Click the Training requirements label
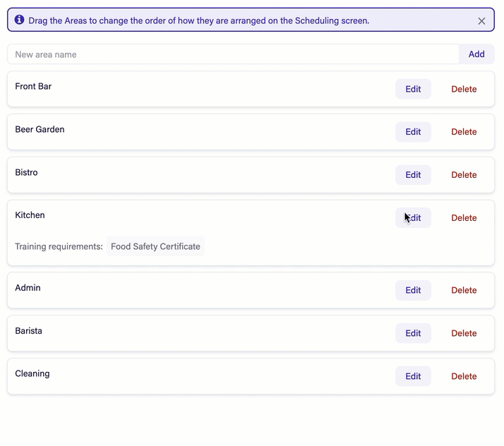The height and width of the screenshot is (446, 504). coord(59,246)
